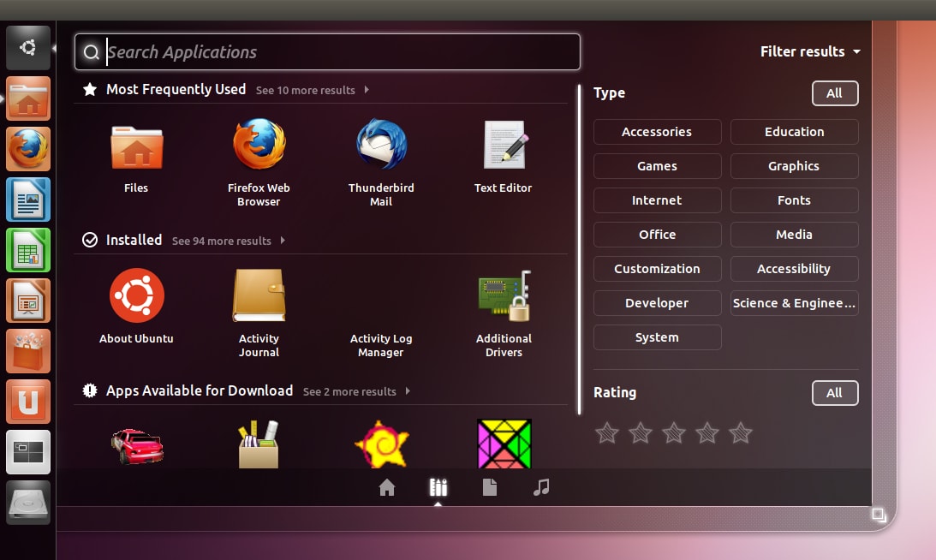936x560 pixels.
Task: Launch Firefox from the launcher sidebar
Action: click(28, 149)
